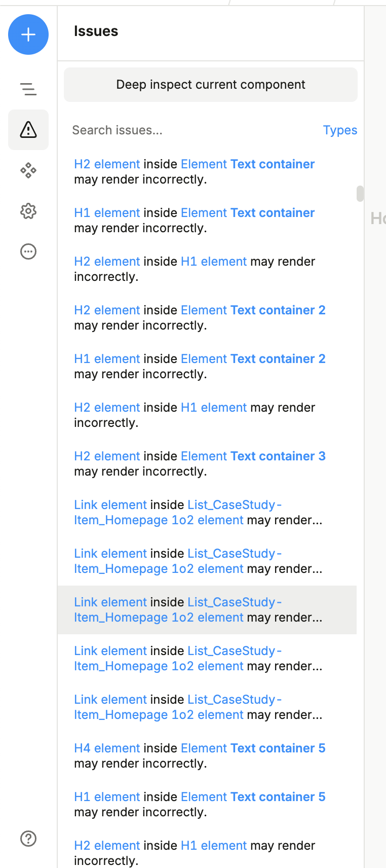Open H2 inside Text container 2 issue
Screen dimensions: 386x868
(200, 318)
